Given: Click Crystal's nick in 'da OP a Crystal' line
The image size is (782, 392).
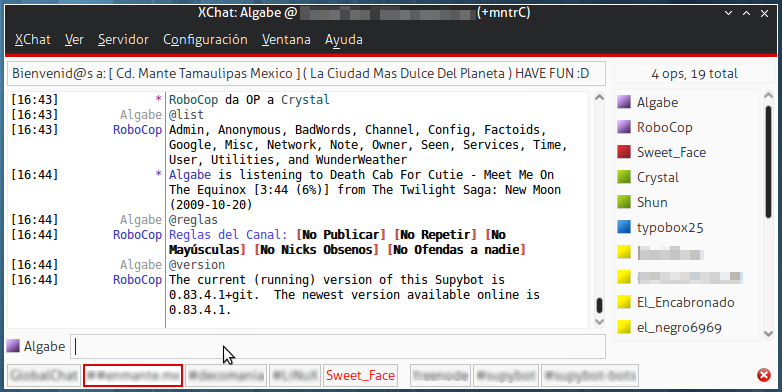Looking at the screenshot, I should click(x=305, y=100).
